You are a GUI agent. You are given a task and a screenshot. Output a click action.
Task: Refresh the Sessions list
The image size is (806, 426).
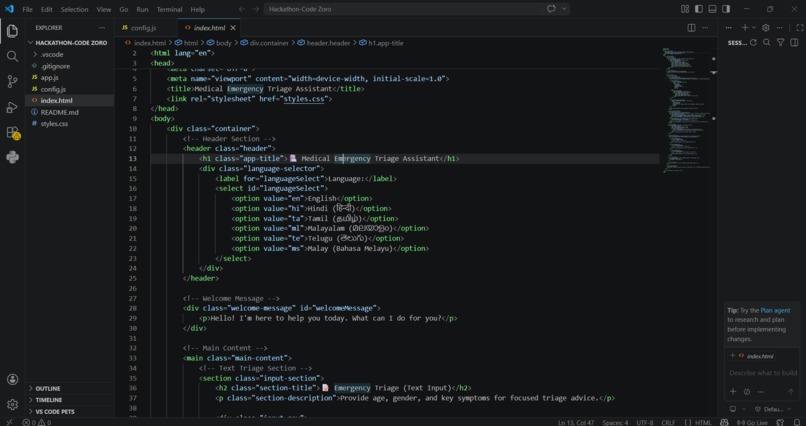click(x=754, y=43)
